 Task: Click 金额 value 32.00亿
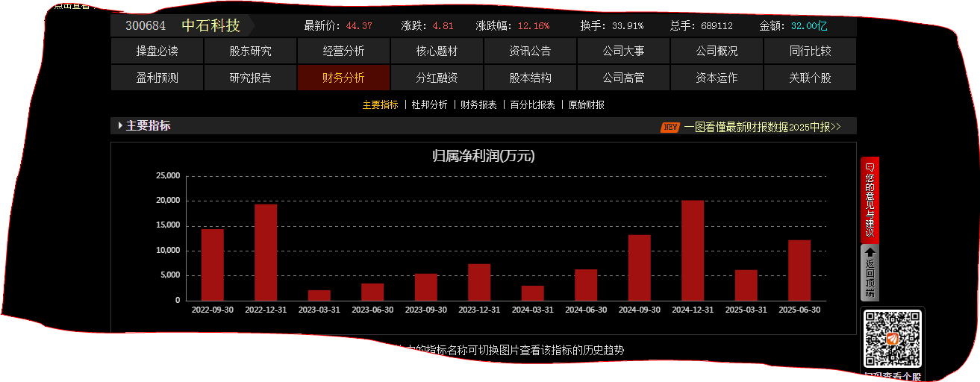coord(809,26)
